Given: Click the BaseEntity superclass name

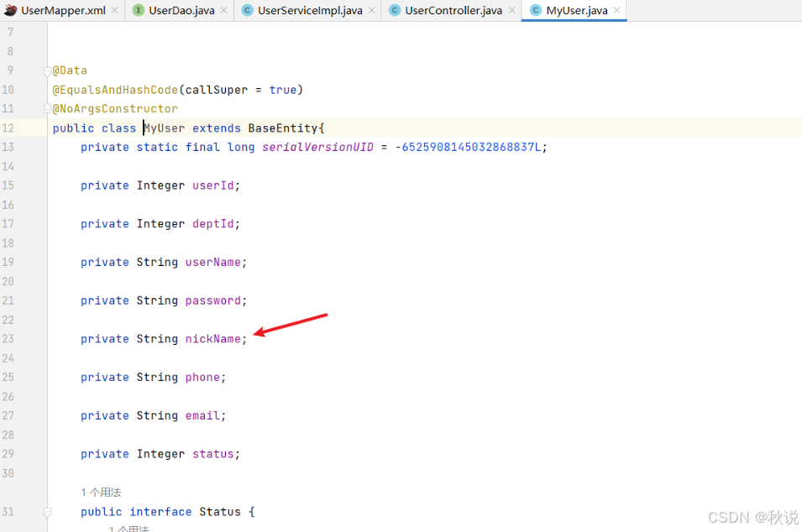Looking at the screenshot, I should pyautogui.click(x=283, y=128).
